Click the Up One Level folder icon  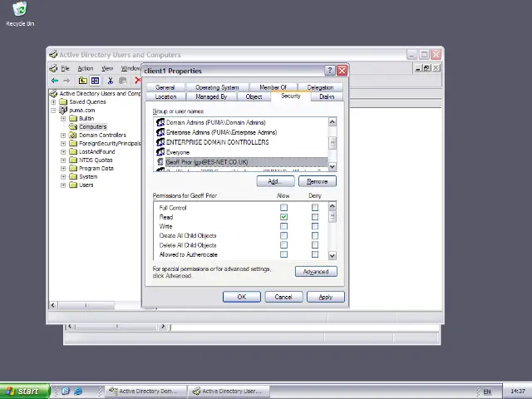point(83,81)
